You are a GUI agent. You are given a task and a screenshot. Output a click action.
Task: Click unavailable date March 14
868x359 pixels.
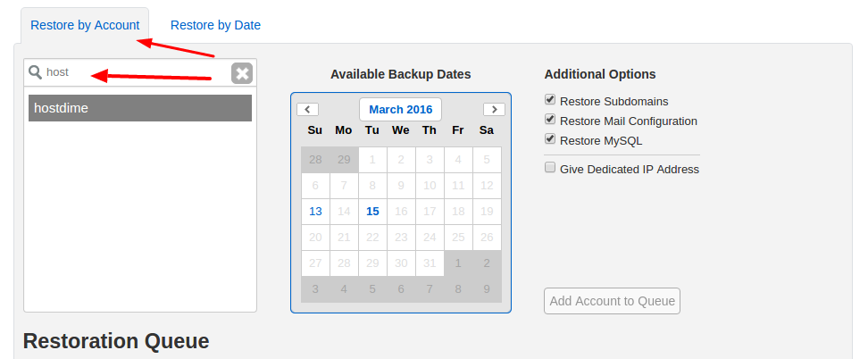click(x=344, y=211)
